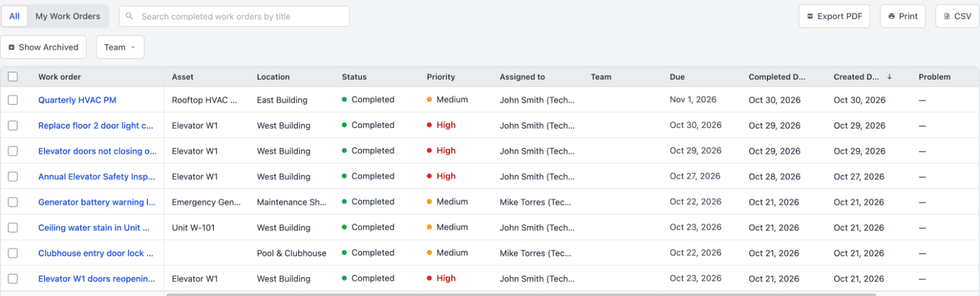Click Medium priority in Quarterly HVAC PM row
Viewport: 980px width, 296px height.
tap(447, 100)
